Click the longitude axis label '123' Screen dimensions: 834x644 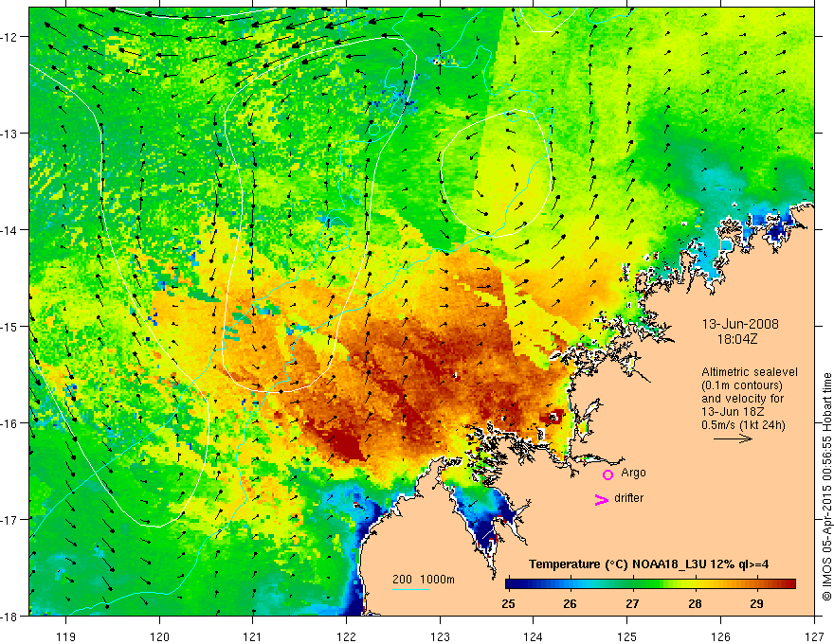(x=440, y=636)
